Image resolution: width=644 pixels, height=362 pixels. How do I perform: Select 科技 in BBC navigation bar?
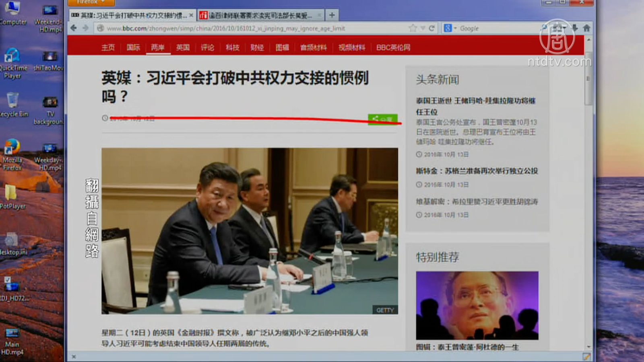click(x=232, y=47)
